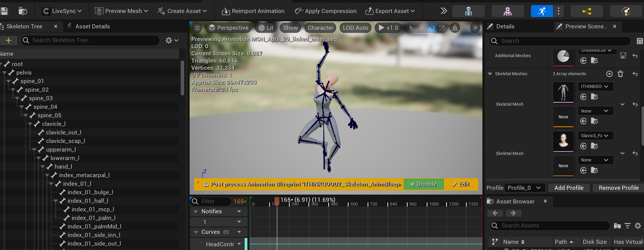The width and height of the screenshot is (644, 250).
Task: Reset Skeletal Meshes array to default
Action: (635, 74)
